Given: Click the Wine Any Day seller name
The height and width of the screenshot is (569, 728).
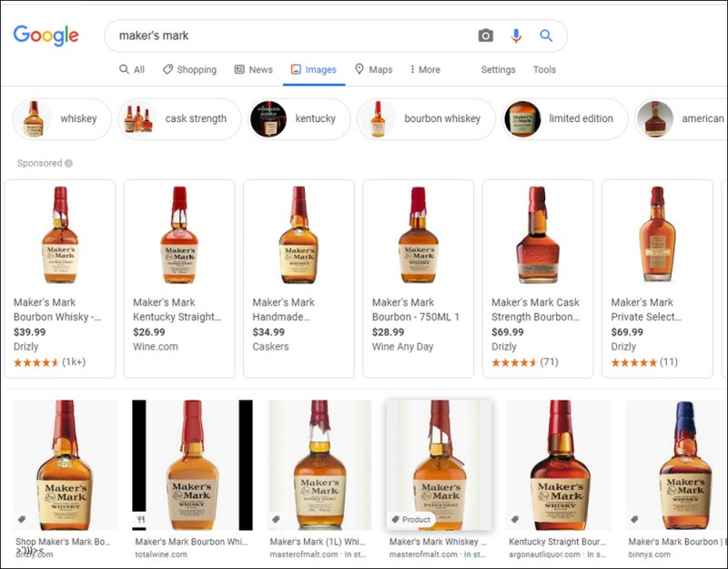Looking at the screenshot, I should (x=402, y=347).
